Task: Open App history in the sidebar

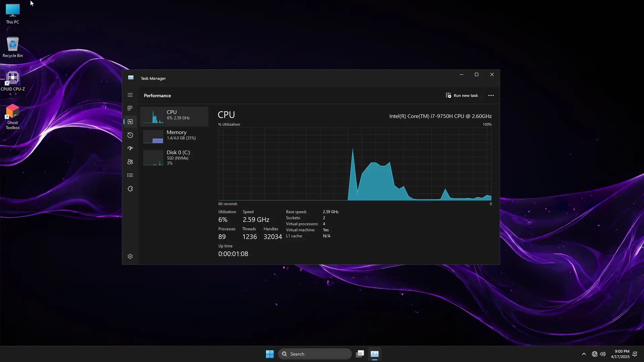Action: point(130,135)
